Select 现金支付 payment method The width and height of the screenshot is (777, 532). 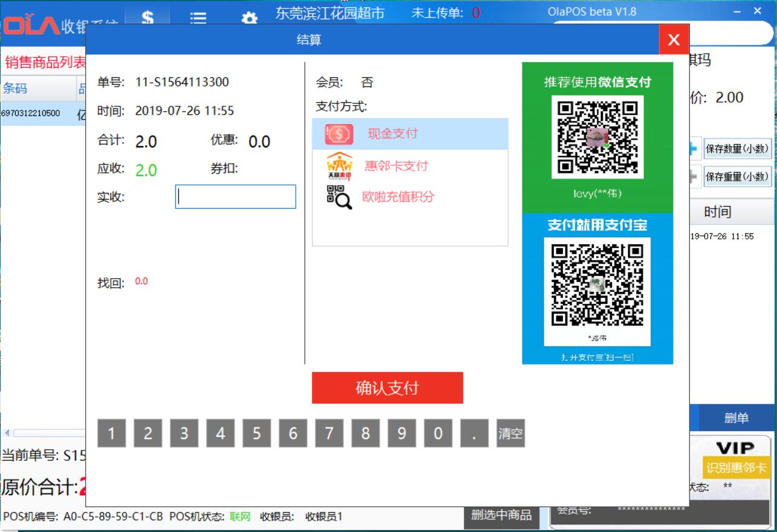click(410, 134)
